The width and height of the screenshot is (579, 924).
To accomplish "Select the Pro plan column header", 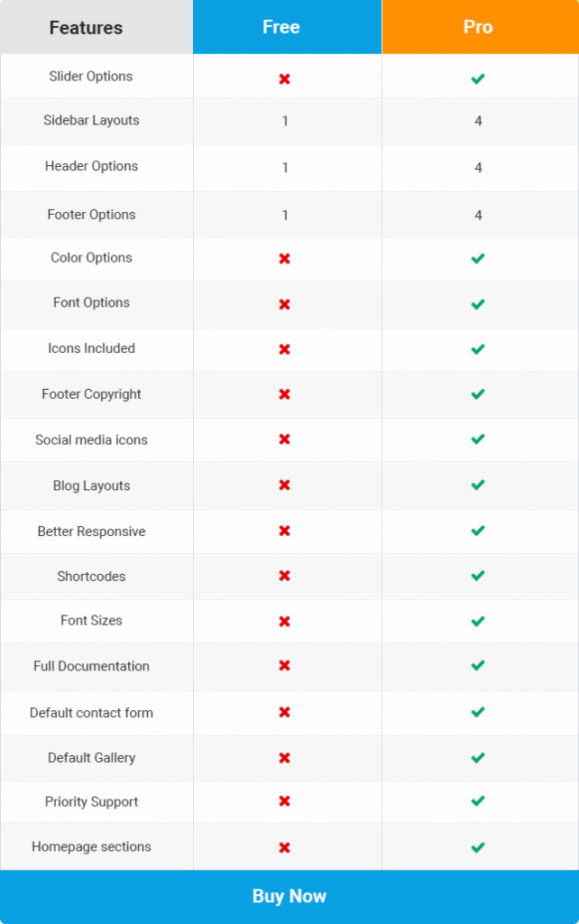I will [x=480, y=27].
